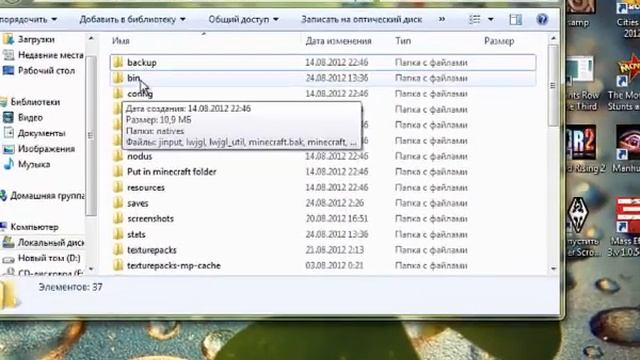This screenshot has width=640, height=360.
Task: Select Компьютер in the navigation pane
Action: 34,227
